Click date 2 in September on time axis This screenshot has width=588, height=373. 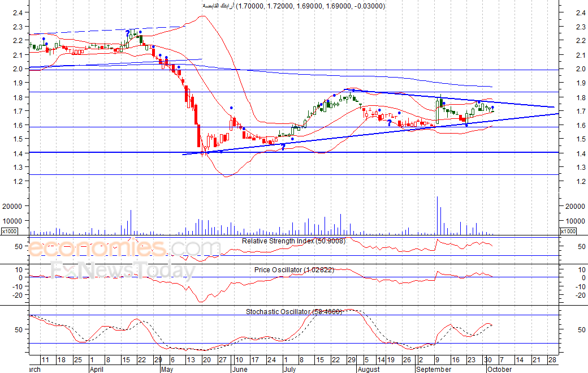421,360
